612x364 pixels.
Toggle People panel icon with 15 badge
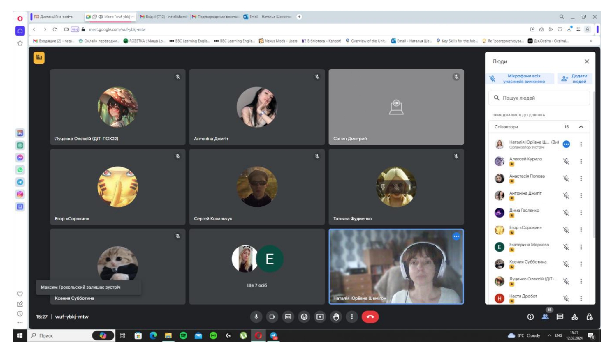[545, 317]
